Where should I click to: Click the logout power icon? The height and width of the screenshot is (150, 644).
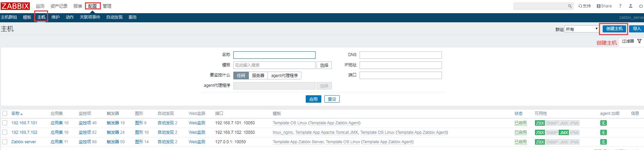[x=641, y=6]
